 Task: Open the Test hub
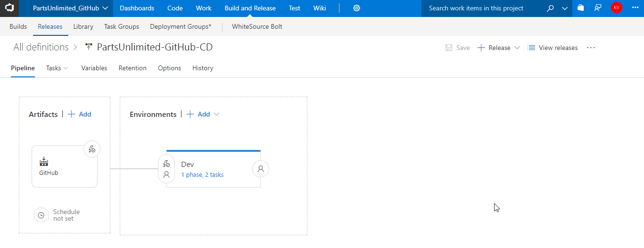(x=294, y=8)
